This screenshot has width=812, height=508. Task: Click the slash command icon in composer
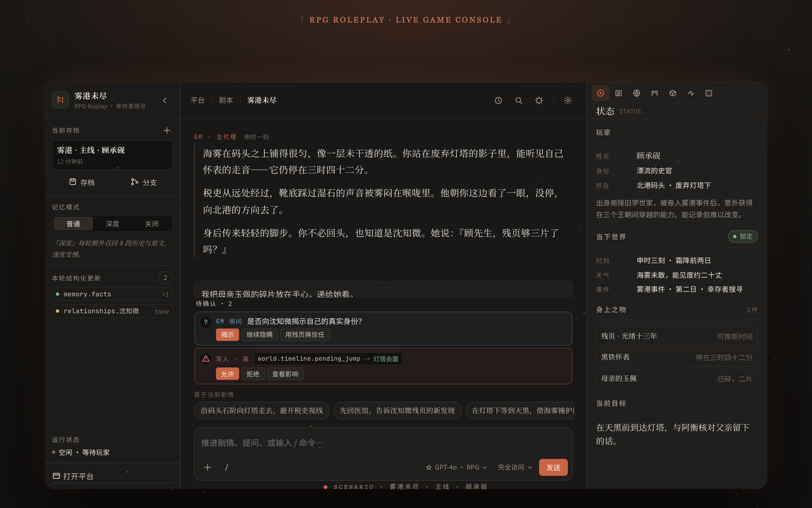(226, 467)
